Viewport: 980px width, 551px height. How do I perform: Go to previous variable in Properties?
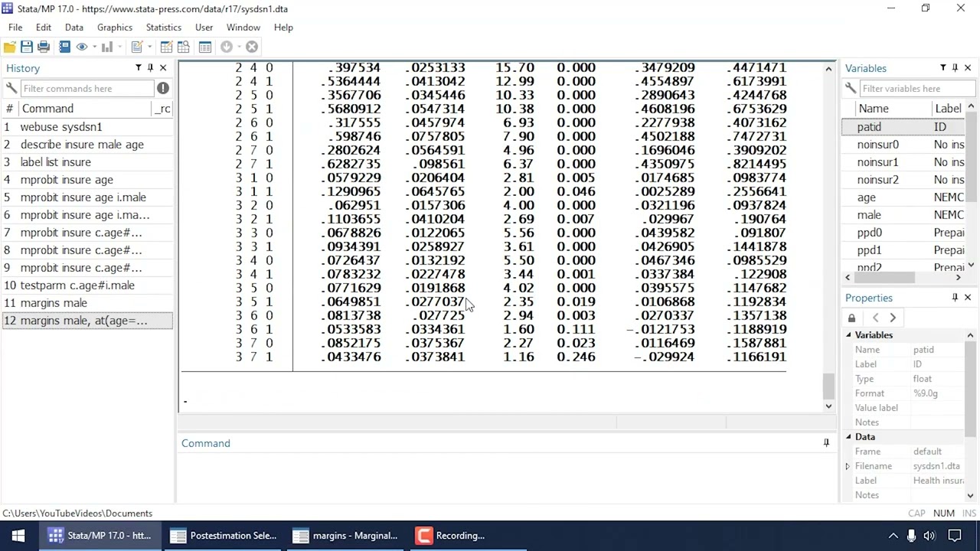pyautogui.click(x=876, y=318)
